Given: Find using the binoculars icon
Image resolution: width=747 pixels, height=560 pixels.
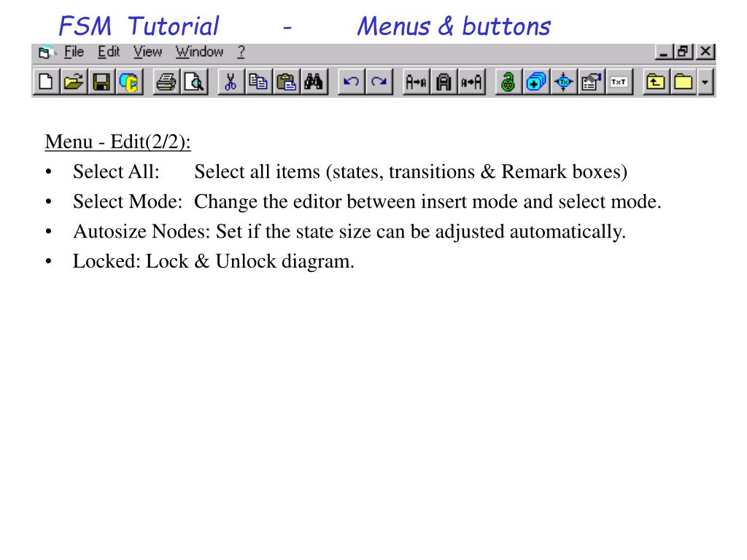Looking at the screenshot, I should (314, 82).
